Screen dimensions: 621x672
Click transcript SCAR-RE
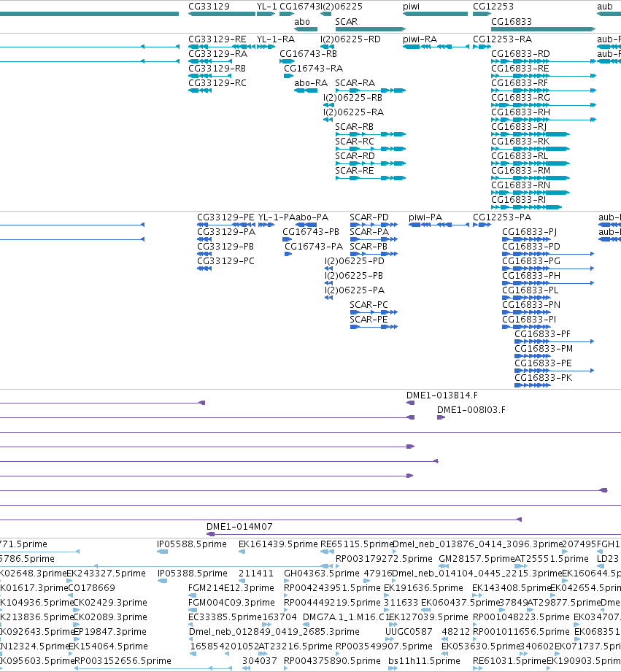tap(355, 171)
